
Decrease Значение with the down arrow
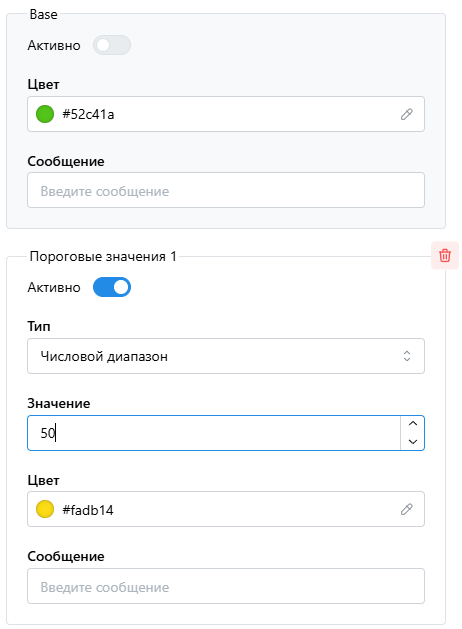[x=412, y=442]
